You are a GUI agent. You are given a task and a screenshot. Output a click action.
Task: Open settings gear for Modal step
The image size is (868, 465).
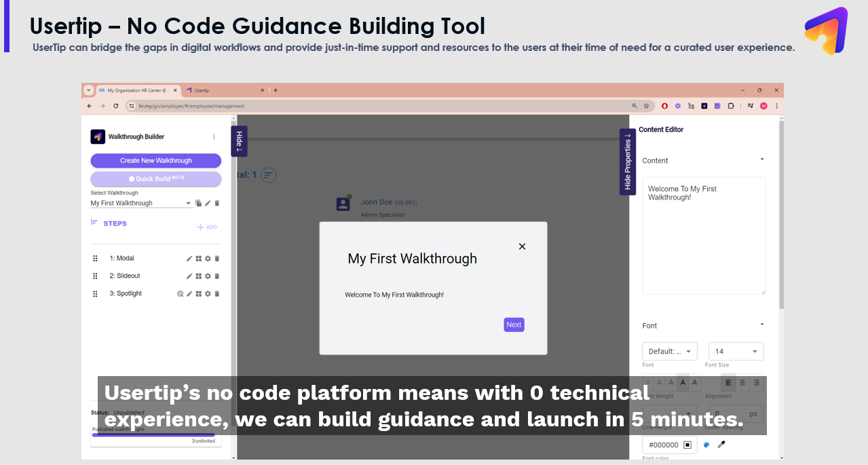click(x=208, y=259)
